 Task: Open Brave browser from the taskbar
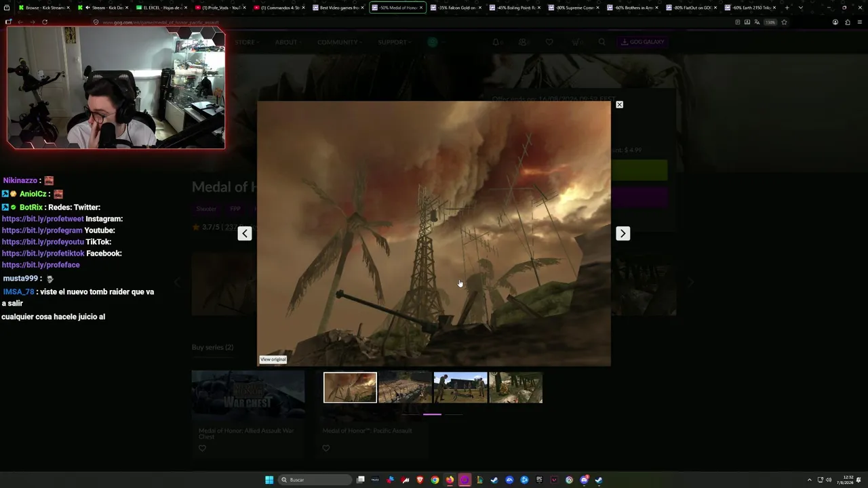tap(420, 480)
